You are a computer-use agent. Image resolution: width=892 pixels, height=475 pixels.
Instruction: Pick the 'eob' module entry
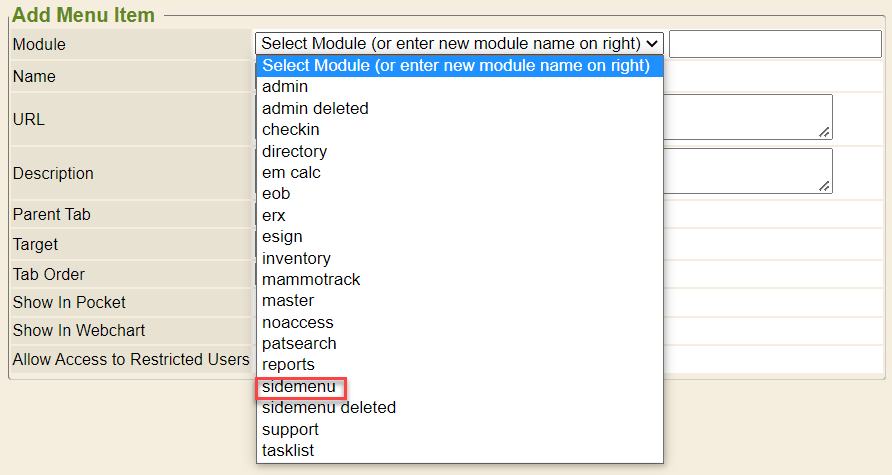click(x=275, y=194)
